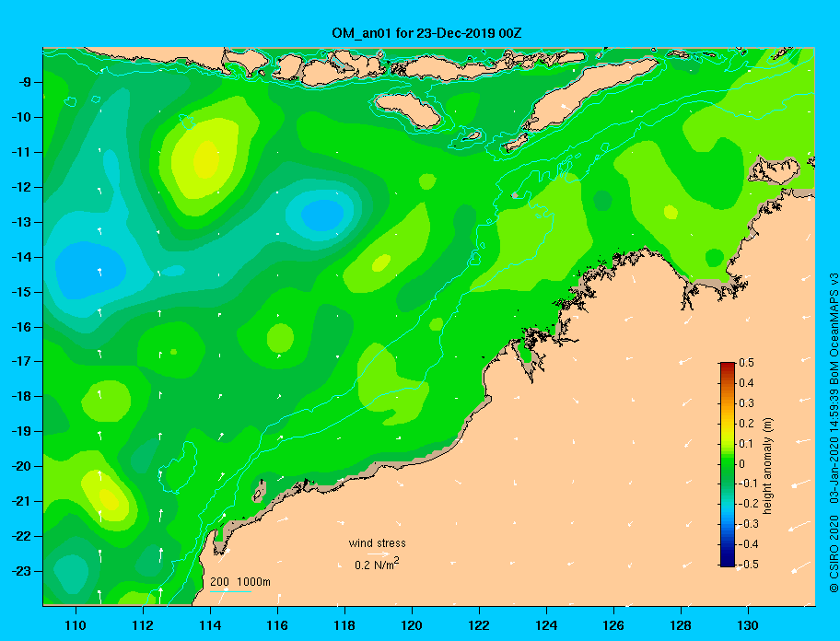The width and height of the screenshot is (840, 641).
Task: Click the Sumba island landmass
Action: click(x=407, y=110)
